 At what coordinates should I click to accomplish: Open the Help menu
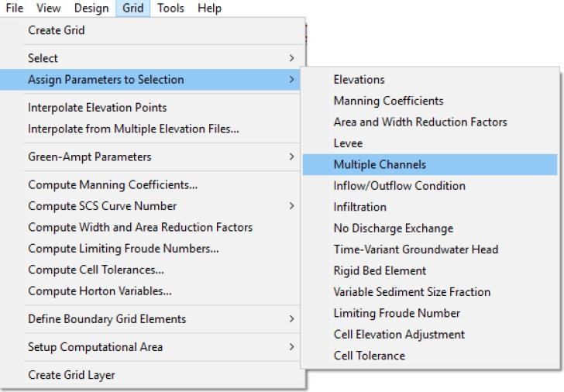tap(209, 9)
